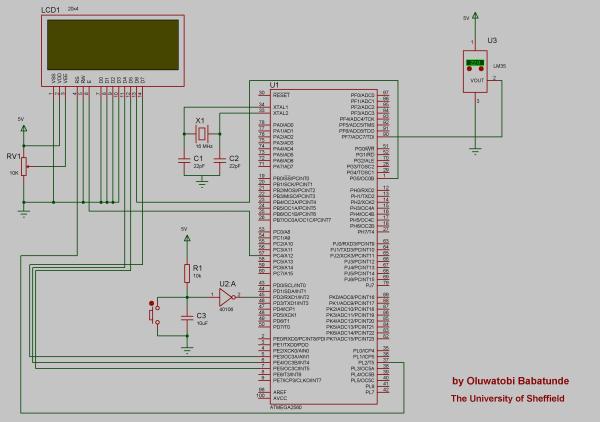
Task: Click the LCD1 component label
Action: (x=51, y=10)
